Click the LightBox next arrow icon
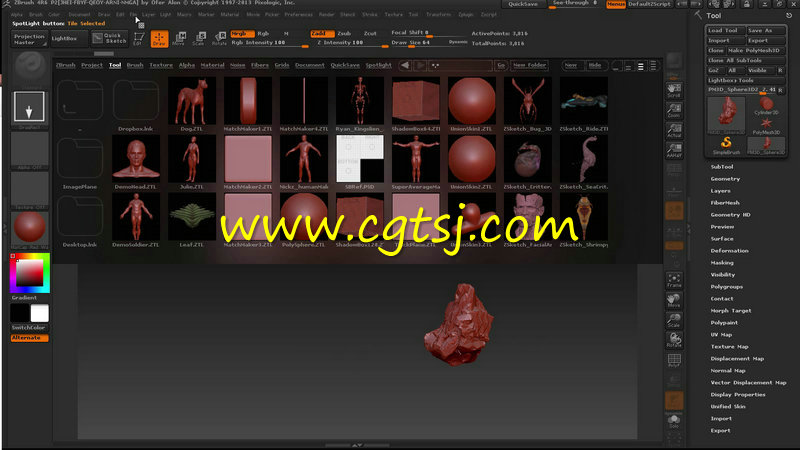This screenshot has width=800, height=450. tap(420, 65)
